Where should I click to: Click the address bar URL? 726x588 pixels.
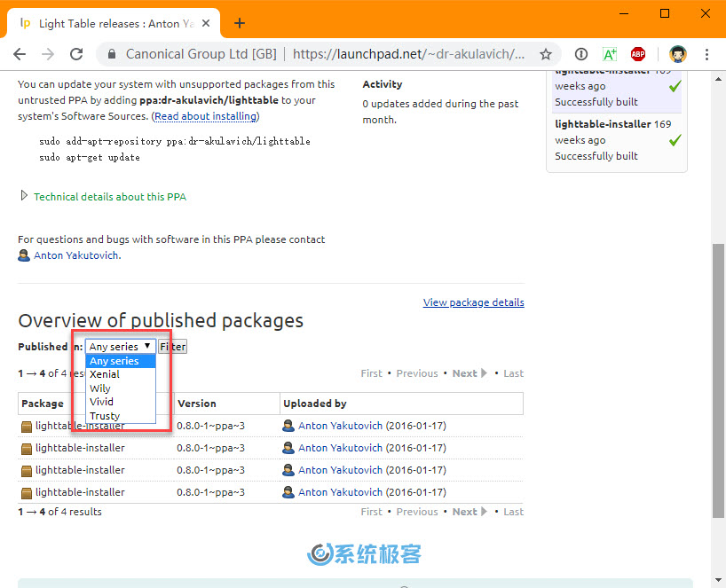tap(408, 54)
